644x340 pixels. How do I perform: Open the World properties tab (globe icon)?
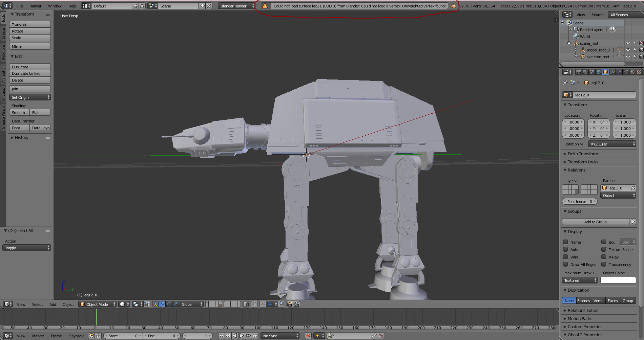[x=599, y=72]
